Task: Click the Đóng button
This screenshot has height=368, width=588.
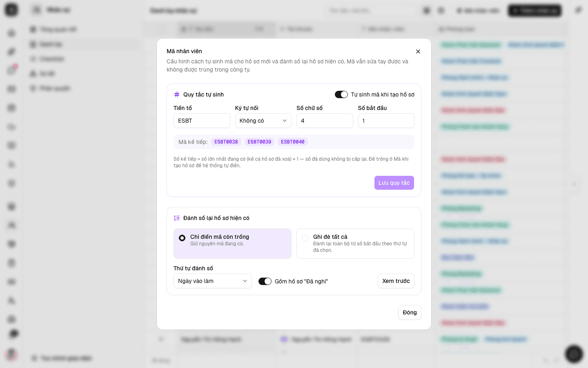Action: point(410,312)
